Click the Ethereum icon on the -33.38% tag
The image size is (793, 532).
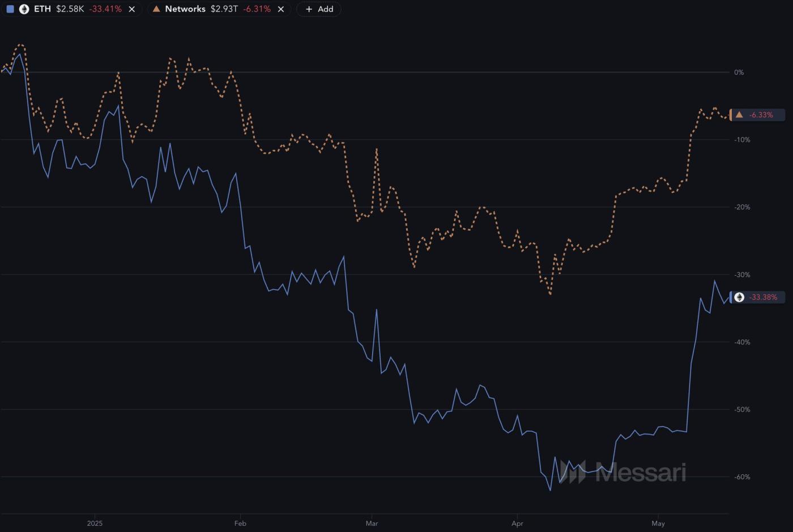[x=739, y=297]
